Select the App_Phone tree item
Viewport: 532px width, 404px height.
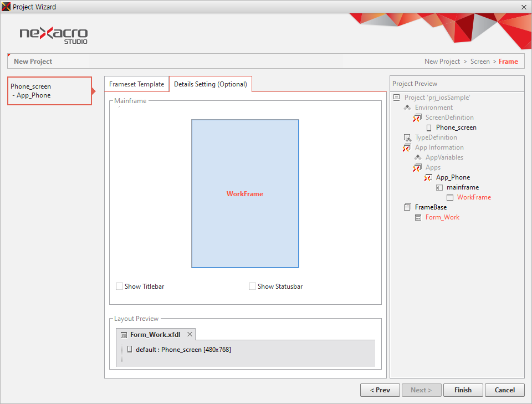[453, 177]
